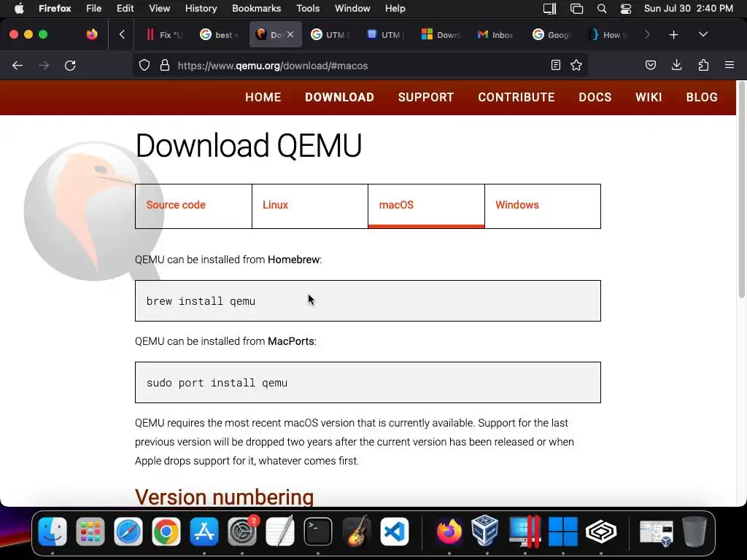
Task: Open the Pocket save icon
Action: tap(651, 65)
